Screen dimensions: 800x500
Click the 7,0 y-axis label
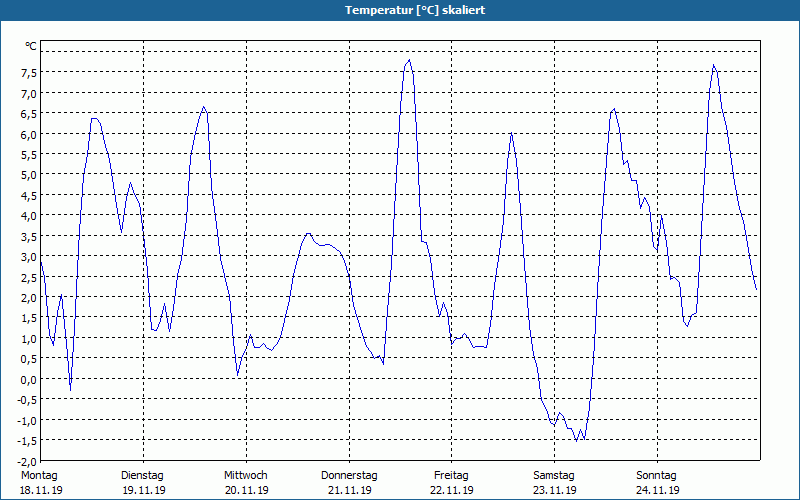pos(29,93)
